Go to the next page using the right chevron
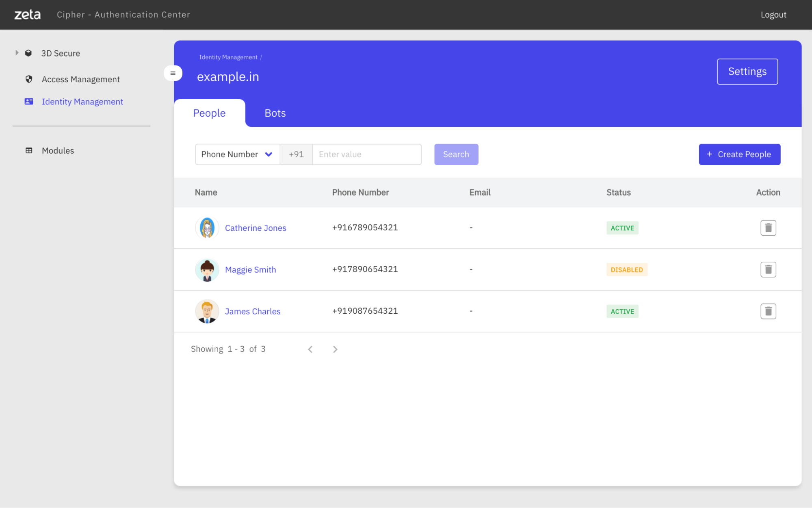The image size is (812, 508). [x=335, y=349]
